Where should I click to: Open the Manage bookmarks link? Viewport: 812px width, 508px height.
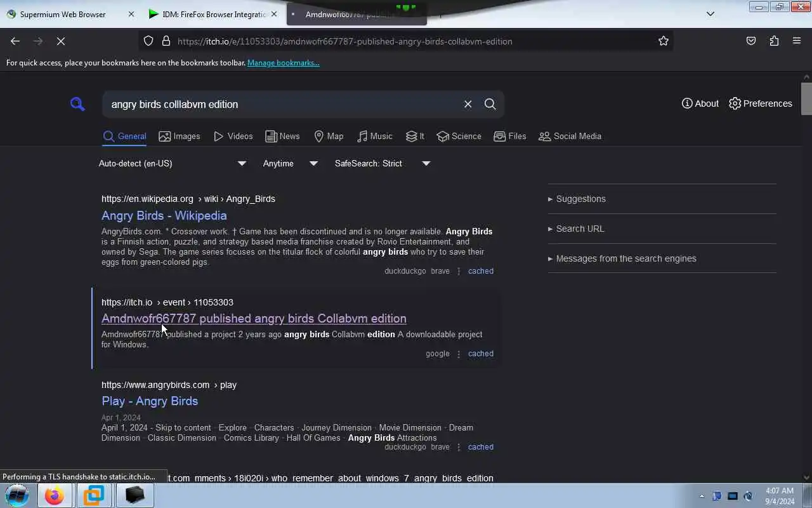[284, 63]
